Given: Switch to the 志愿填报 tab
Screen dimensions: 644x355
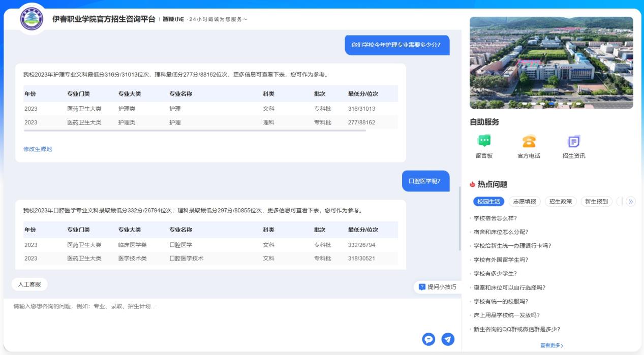Looking at the screenshot, I should [x=525, y=202].
